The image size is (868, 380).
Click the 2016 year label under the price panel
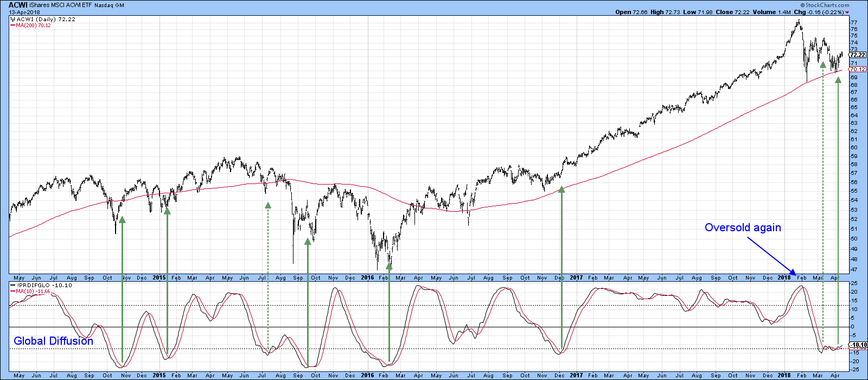(x=367, y=277)
